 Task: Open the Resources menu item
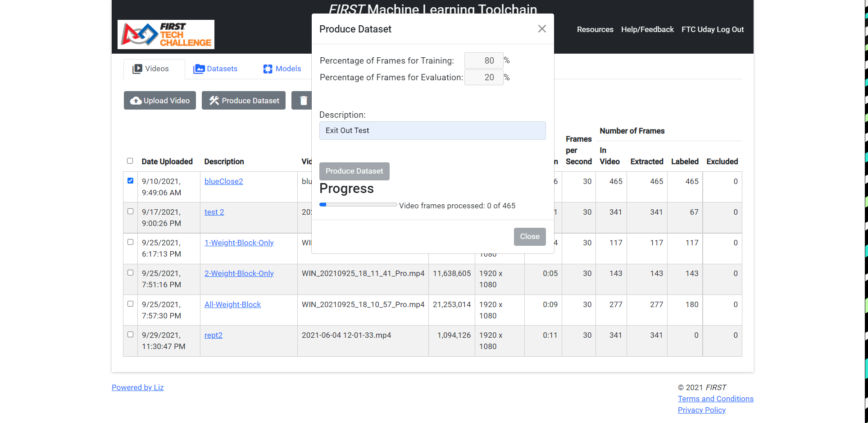(595, 29)
